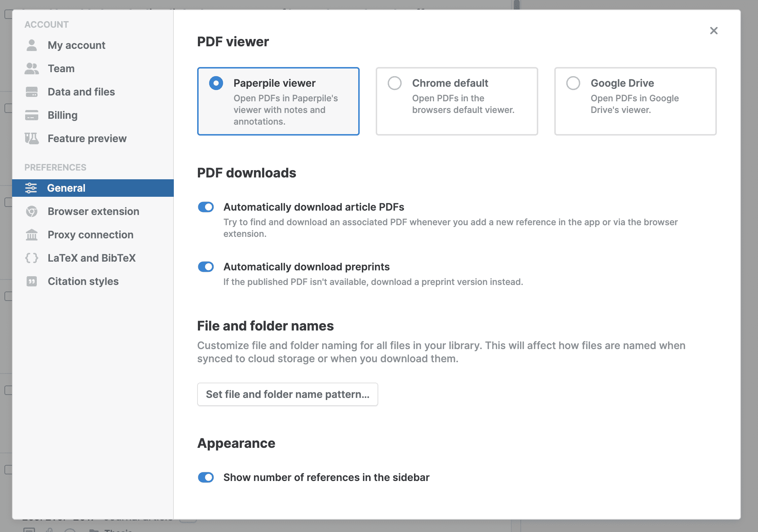
Task: Select the Chrome default radio button
Action: pyautogui.click(x=395, y=83)
